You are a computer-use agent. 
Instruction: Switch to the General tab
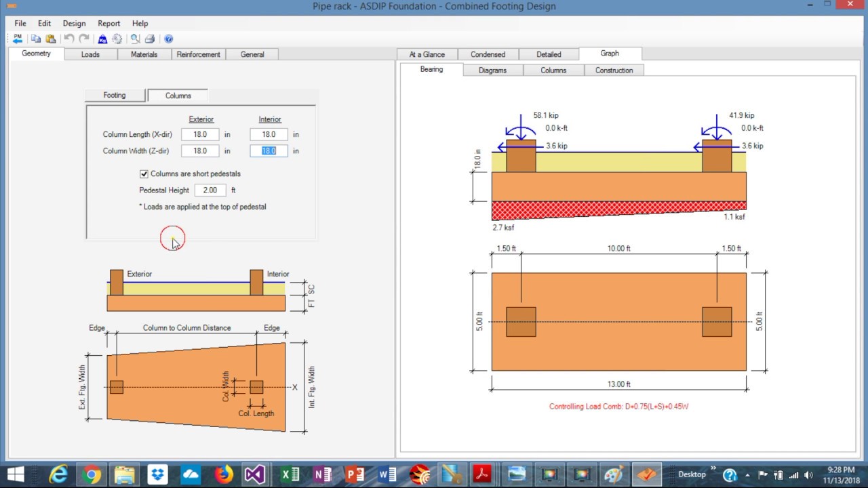pyautogui.click(x=252, y=54)
